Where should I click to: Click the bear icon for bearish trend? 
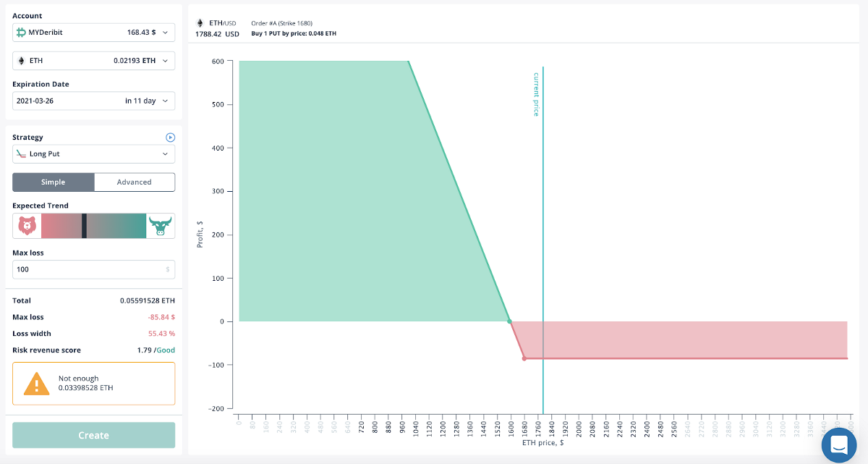coord(27,227)
